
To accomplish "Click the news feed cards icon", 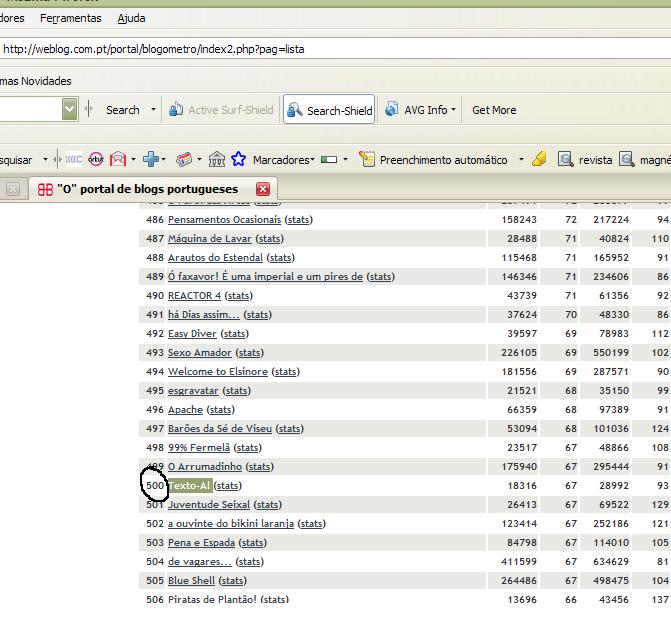I will click(x=184, y=160).
